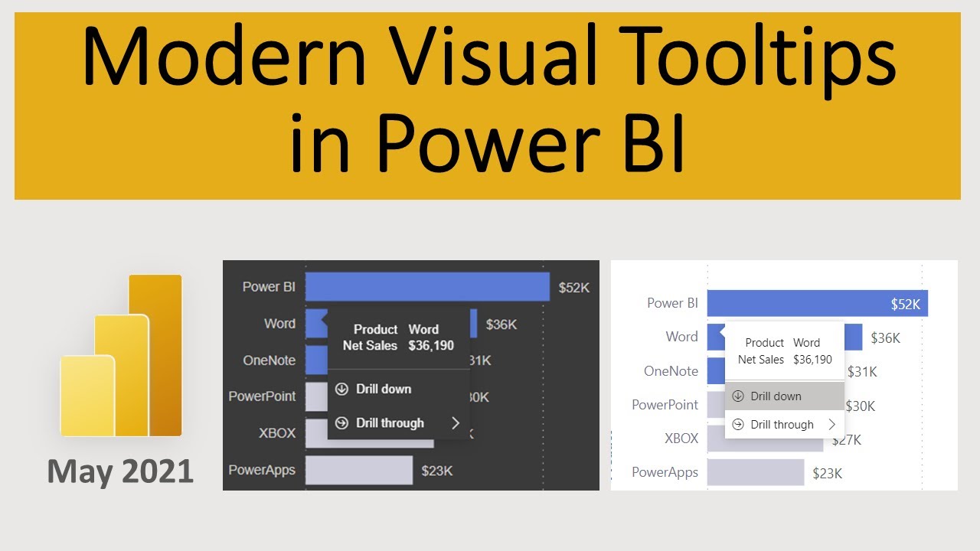Screen dimensions: 980x551
Task: Click the yellow Power BI logo
Action: click(x=121, y=355)
